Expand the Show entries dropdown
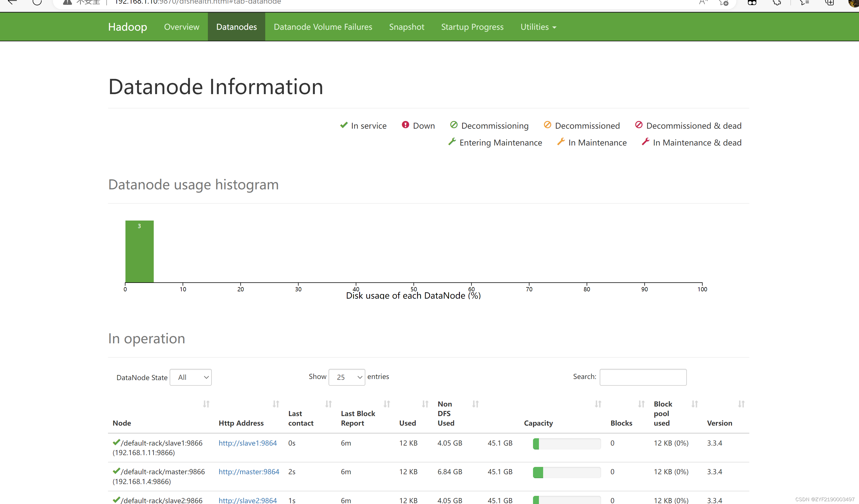 pos(347,377)
